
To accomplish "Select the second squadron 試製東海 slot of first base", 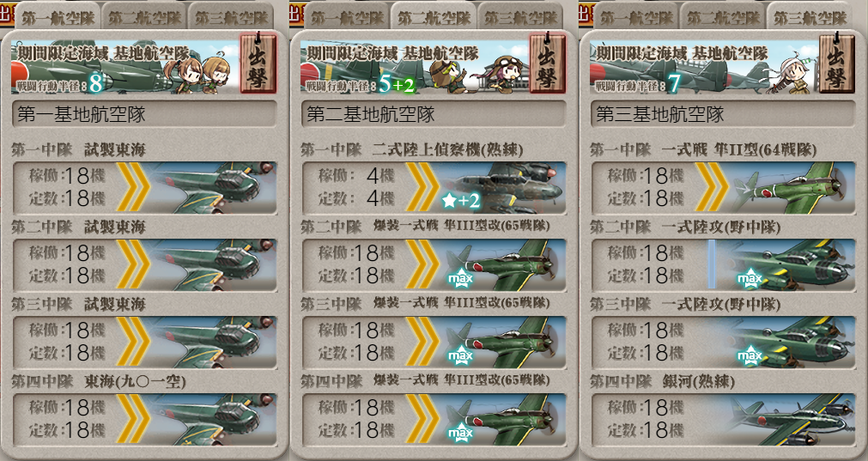I will [x=144, y=264].
